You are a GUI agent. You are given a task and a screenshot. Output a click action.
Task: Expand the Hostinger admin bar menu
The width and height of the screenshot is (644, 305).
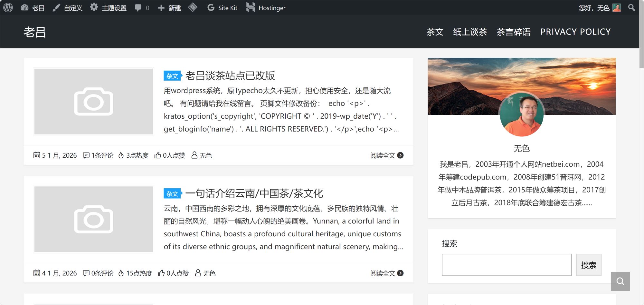click(266, 8)
